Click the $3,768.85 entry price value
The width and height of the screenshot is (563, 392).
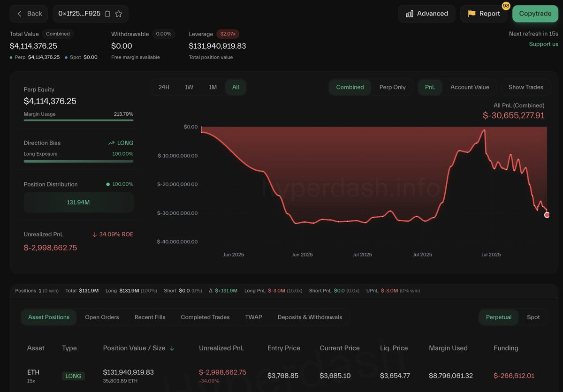283,376
